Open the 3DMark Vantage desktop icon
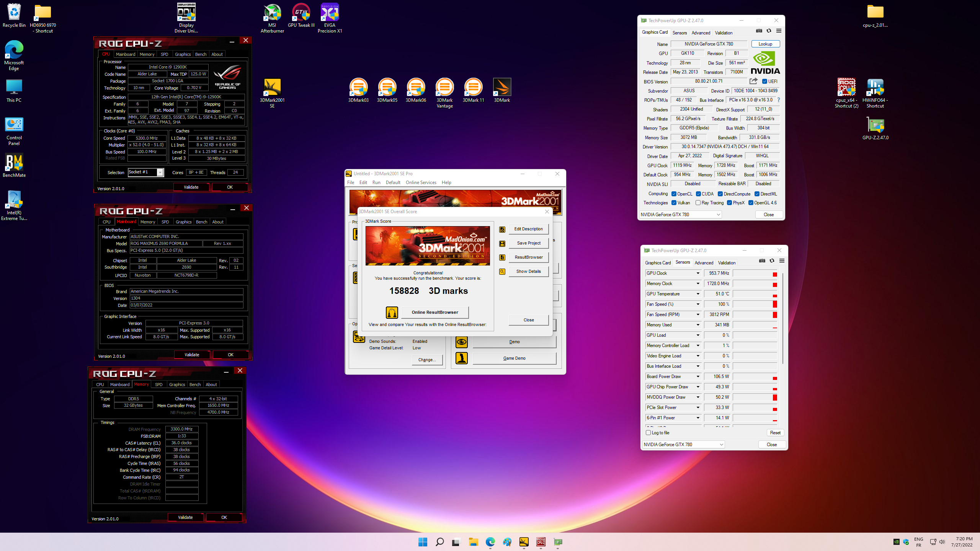Image resolution: width=980 pixels, height=551 pixels. click(x=444, y=93)
